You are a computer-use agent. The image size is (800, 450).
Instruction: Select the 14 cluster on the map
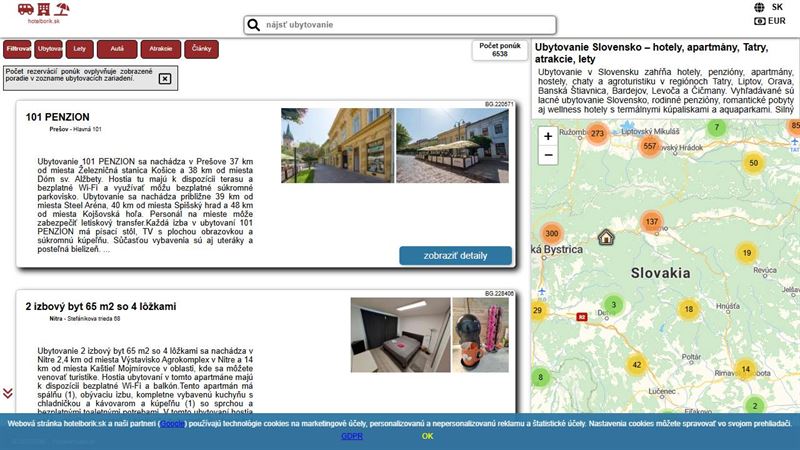(745, 369)
